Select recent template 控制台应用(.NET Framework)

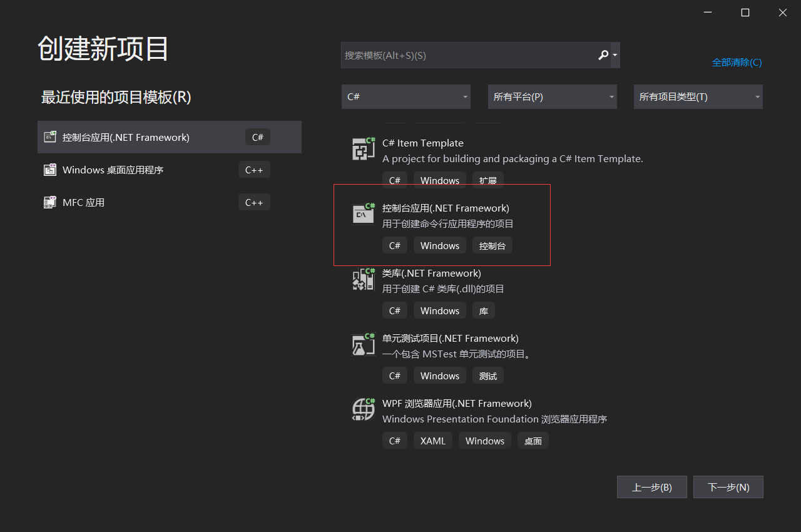(170, 137)
